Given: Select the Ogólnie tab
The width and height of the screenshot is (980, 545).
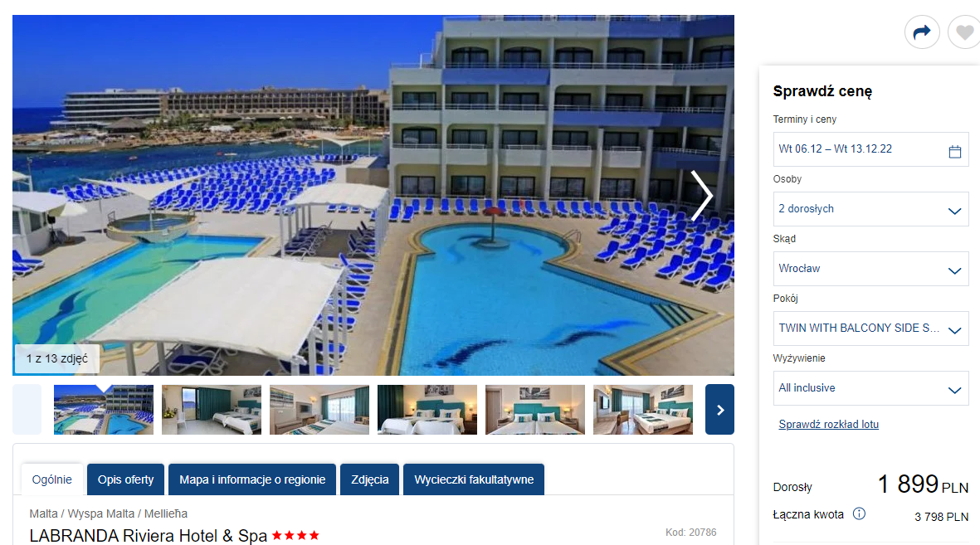Looking at the screenshot, I should coord(52,479).
